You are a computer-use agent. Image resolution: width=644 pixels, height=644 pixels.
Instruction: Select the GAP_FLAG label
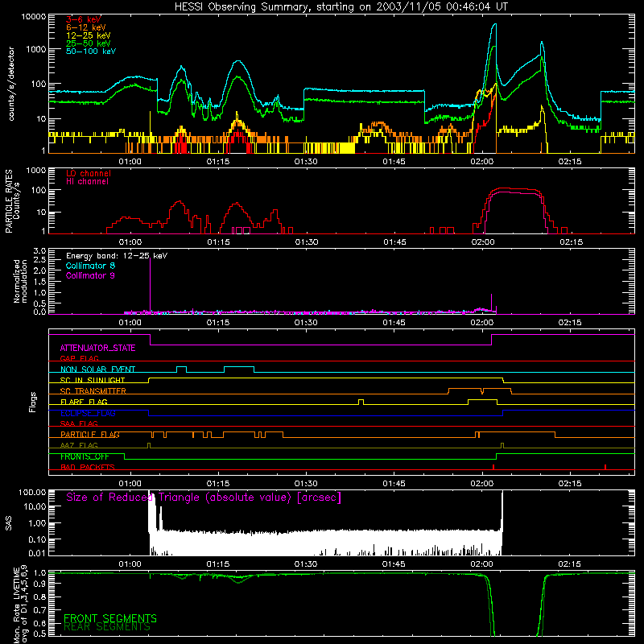[x=79, y=358]
